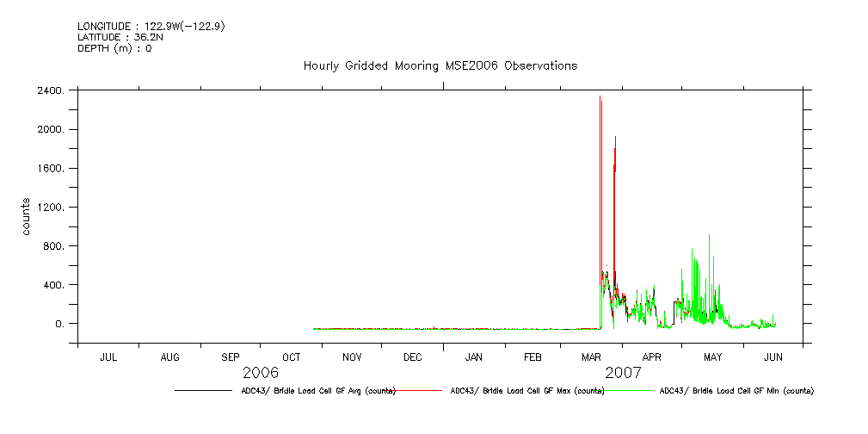Click the OCT month label on the time axis

click(291, 356)
